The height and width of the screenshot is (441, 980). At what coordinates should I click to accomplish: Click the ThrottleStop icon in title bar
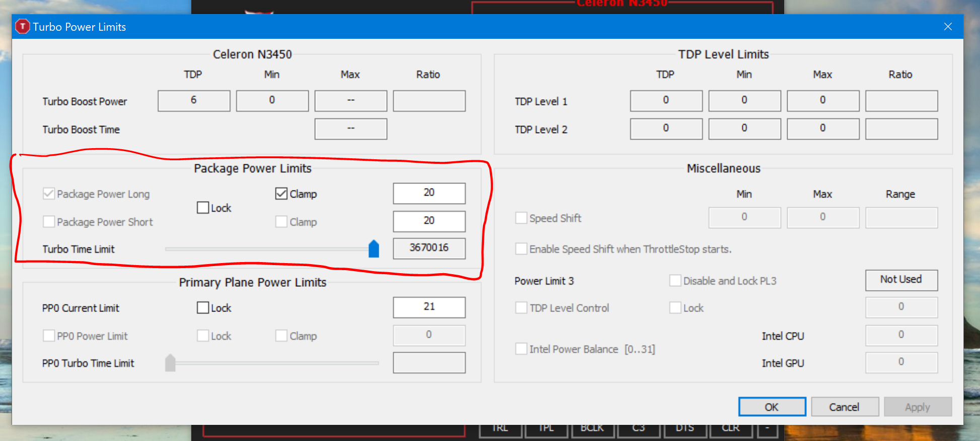tap(23, 26)
